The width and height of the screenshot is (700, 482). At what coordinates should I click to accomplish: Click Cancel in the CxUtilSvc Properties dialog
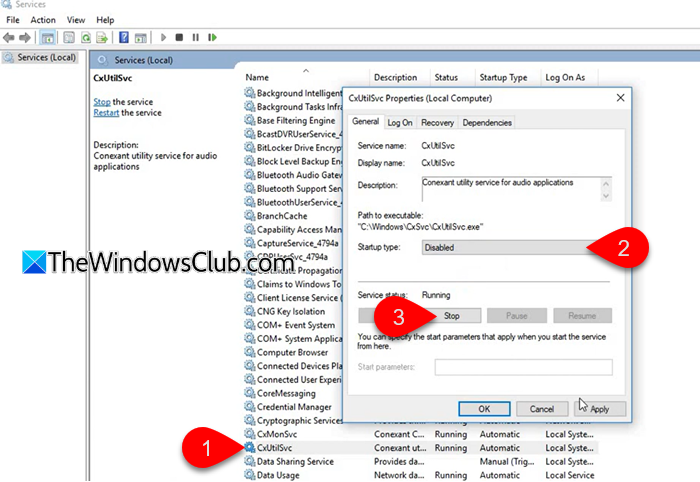[x=542, y=409]
